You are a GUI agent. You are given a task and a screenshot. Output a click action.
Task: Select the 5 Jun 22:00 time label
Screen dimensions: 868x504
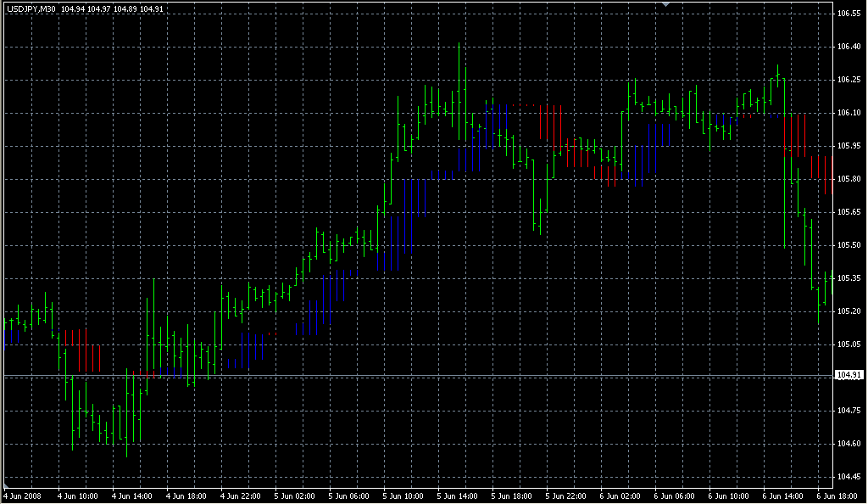coord(564,496)
